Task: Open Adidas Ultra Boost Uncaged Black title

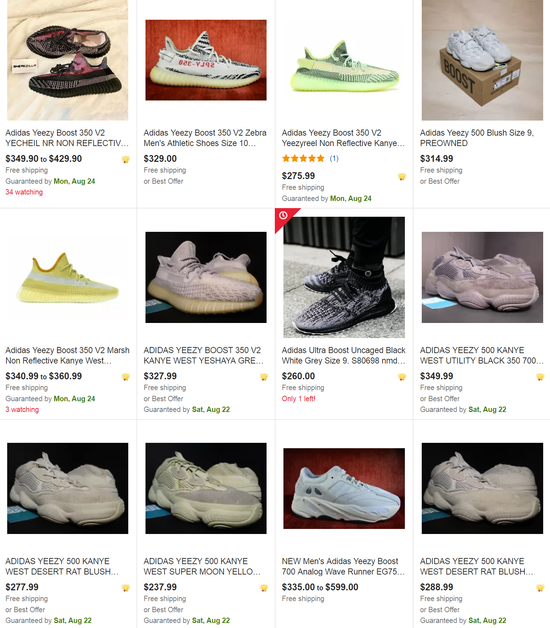Action: tap(343, 355)
